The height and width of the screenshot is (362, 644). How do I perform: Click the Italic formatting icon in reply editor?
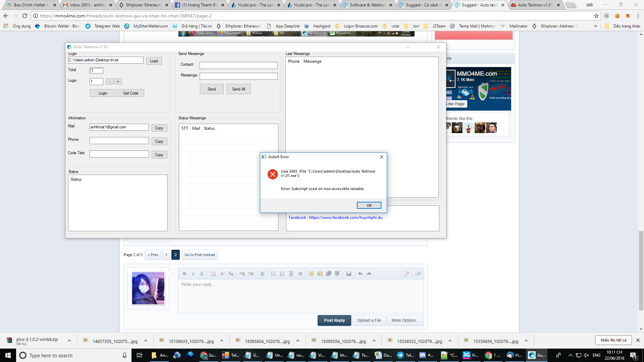pyautogui.click(x=193, y=274)
